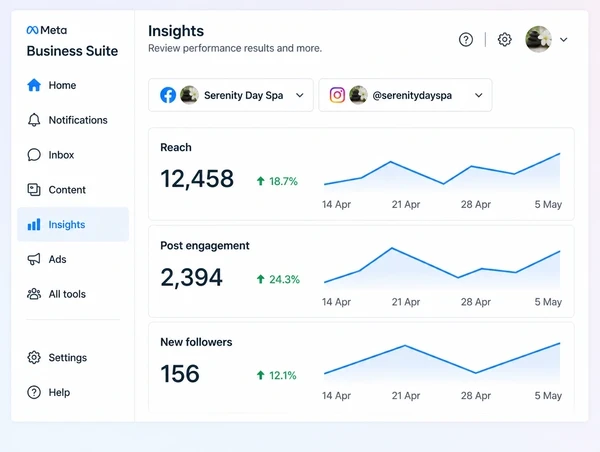This screenshot has width=600, height=452.
Task: Click the Settings gear icon in sidebar
Action: point(34,357)
